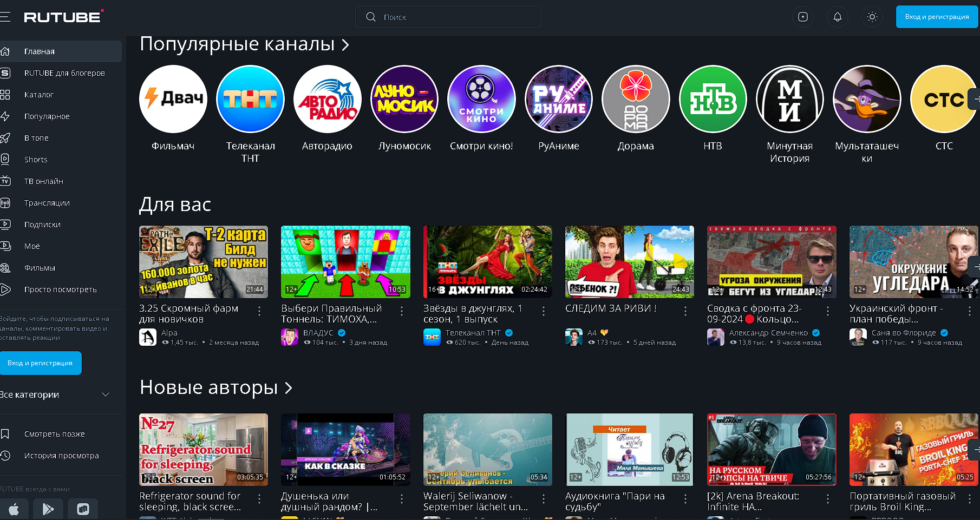Click the upload video icon in header
This screenshot has height=520, width=980.
803,17
